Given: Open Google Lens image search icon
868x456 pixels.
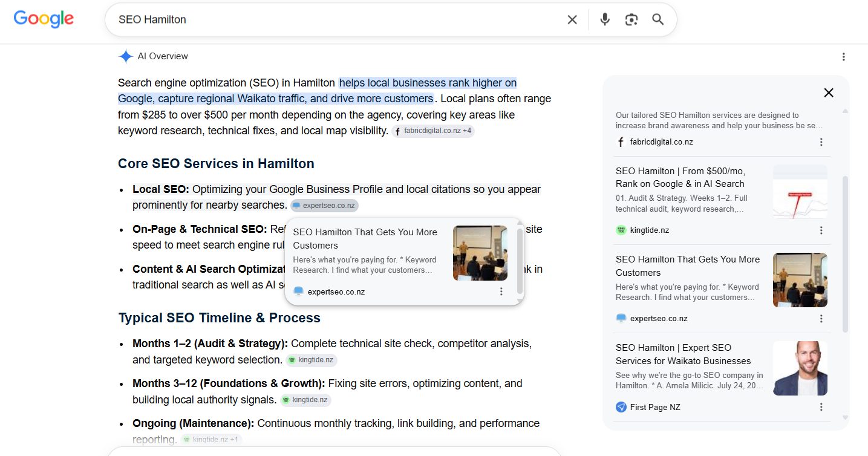Looking at the screenshot, I should coord(631,19).
